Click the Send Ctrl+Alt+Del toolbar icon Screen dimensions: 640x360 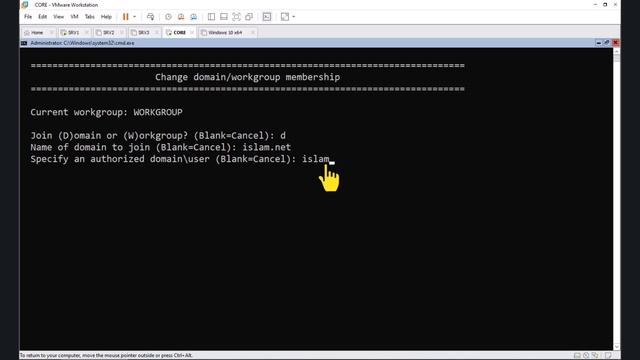pos(150,17)
